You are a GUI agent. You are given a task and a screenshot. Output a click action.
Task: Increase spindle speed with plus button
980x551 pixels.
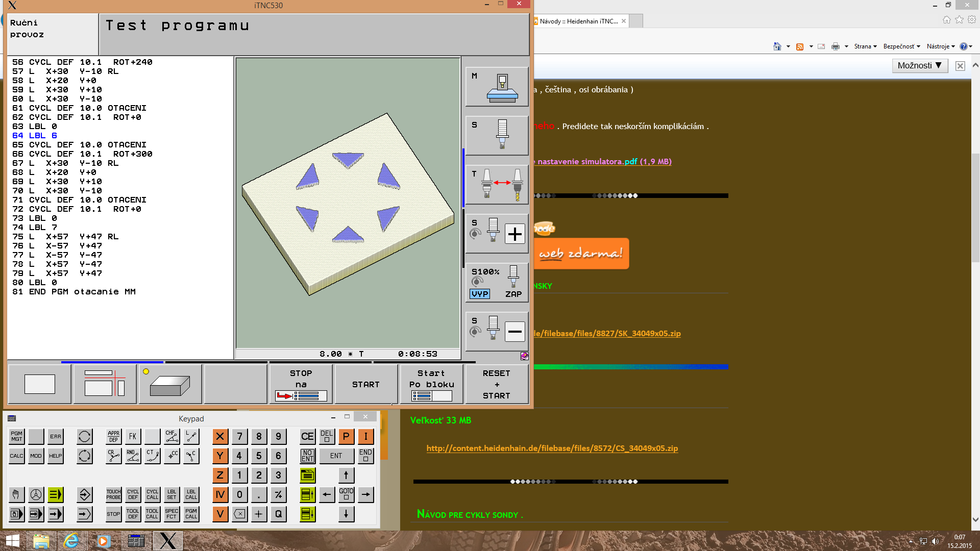coord(514,234)
